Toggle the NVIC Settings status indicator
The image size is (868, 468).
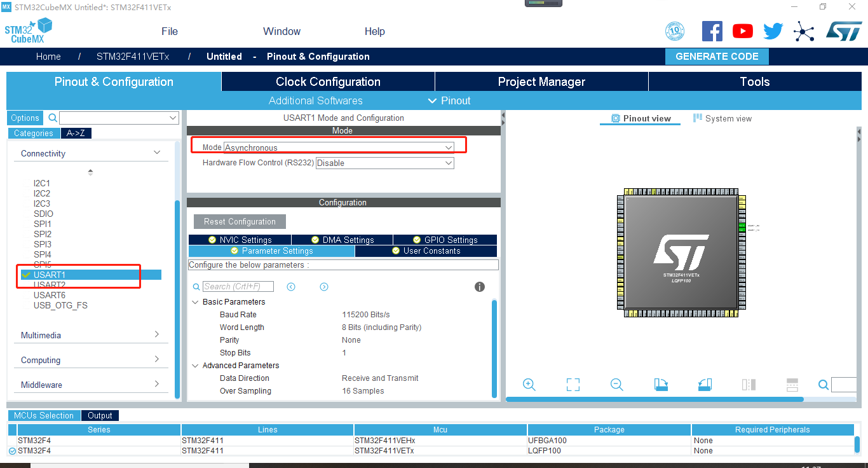[212, 240]
